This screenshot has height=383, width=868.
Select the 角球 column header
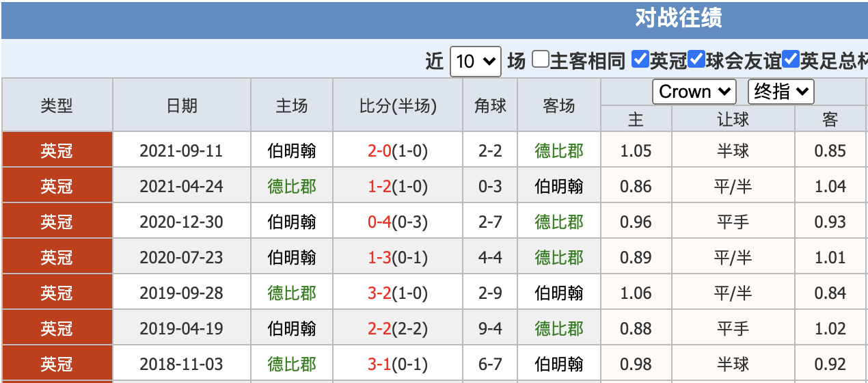tap(491, 106)
